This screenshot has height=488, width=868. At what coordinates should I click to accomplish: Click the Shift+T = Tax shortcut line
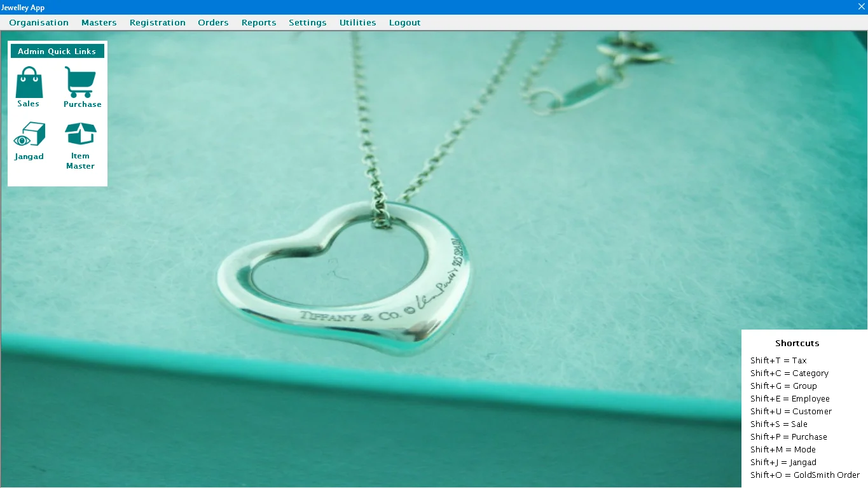point(778,360)
